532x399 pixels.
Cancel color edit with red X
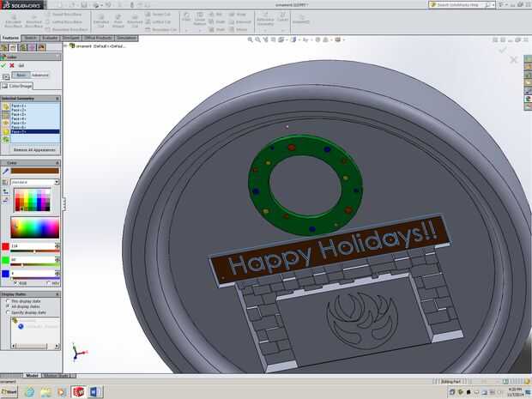pos(12,65)
